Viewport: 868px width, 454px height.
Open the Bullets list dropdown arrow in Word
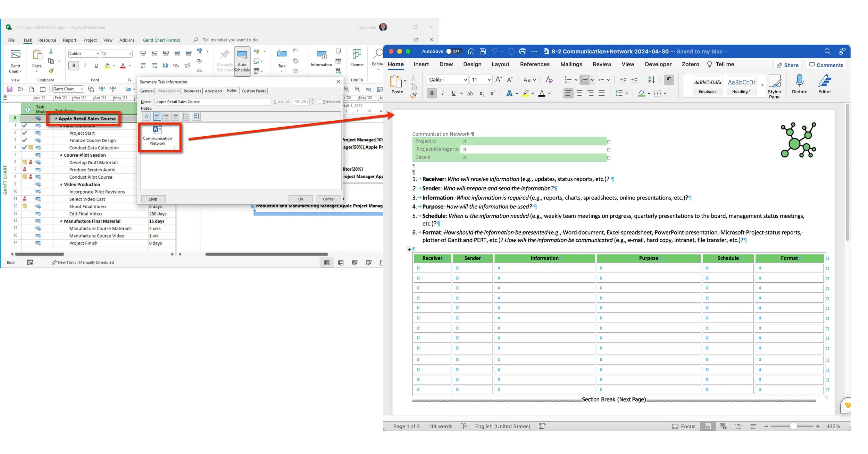click(x=576, y=80)
